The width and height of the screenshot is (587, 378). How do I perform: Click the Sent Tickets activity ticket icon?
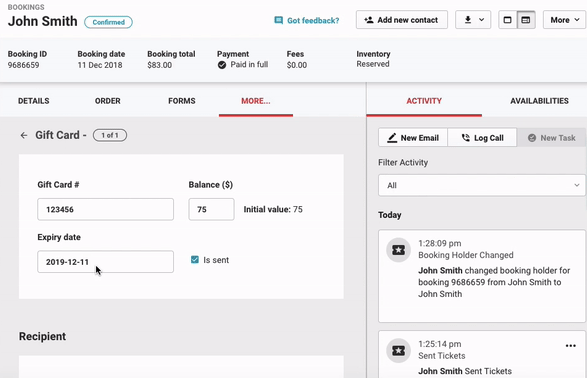pyautogui.click(x=398, y=351)
